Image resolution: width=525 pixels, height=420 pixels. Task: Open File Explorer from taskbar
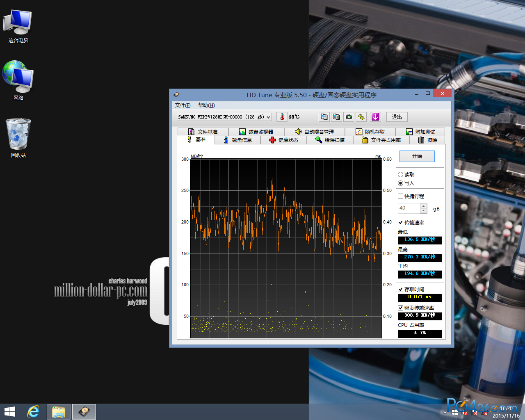tap(59, 412)
